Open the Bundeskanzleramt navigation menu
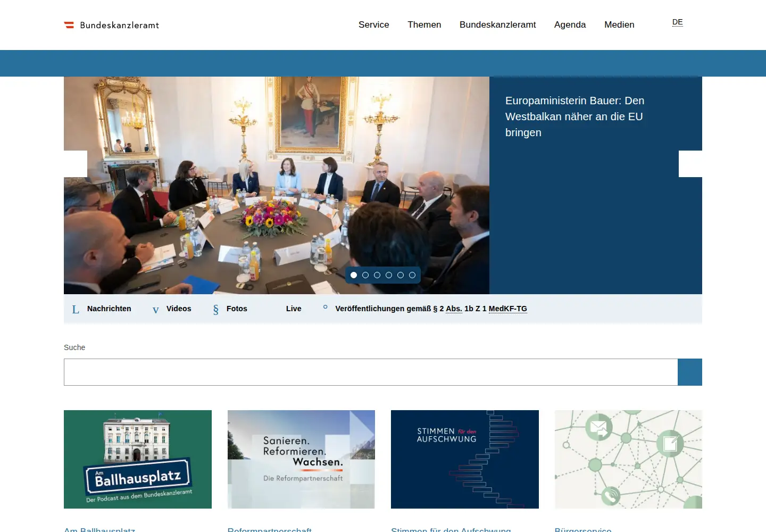766x532 pixels. pos(497,24)
